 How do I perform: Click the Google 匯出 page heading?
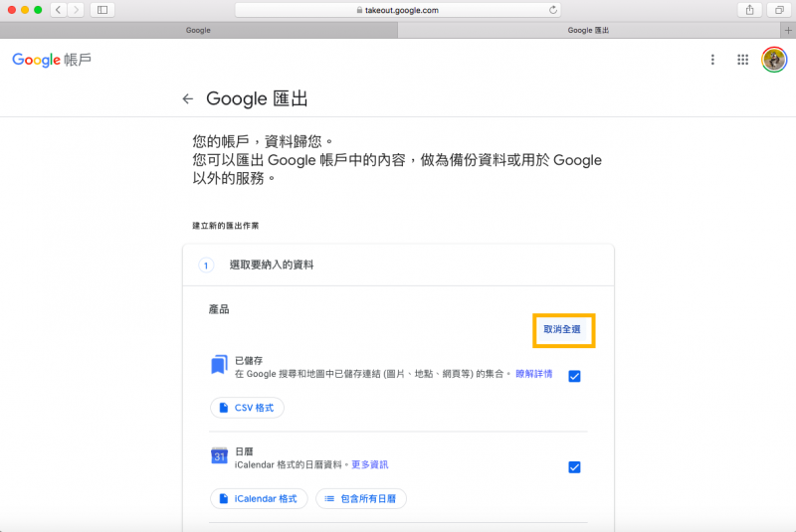point(257,98)
